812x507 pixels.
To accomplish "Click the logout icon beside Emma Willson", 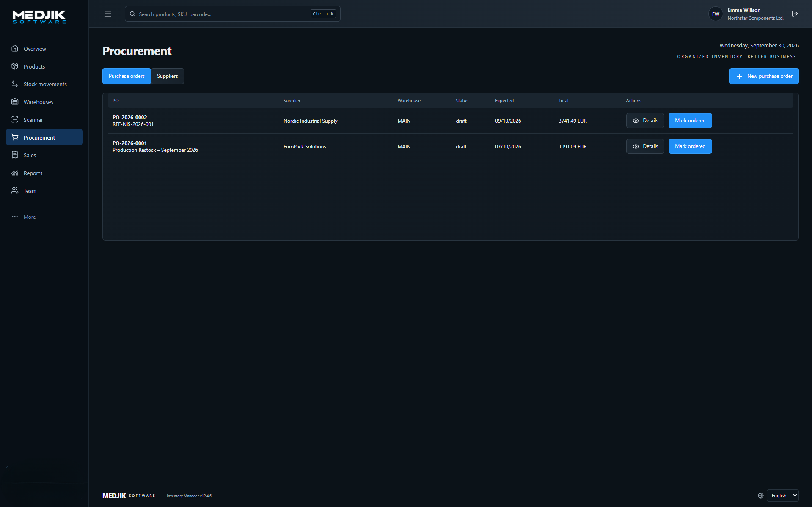I will [795, 14].
